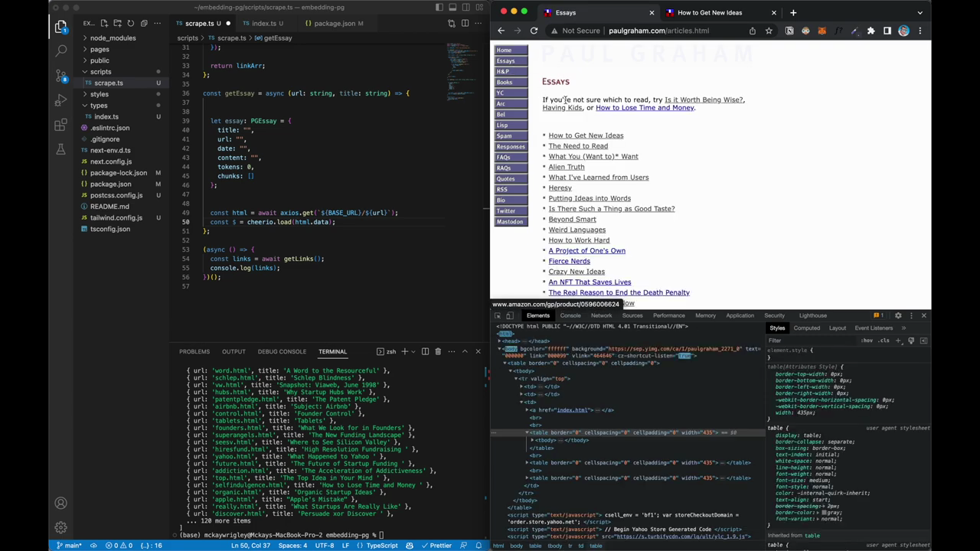Expand the pages folder
980x551 pixels.
(100, 49)
